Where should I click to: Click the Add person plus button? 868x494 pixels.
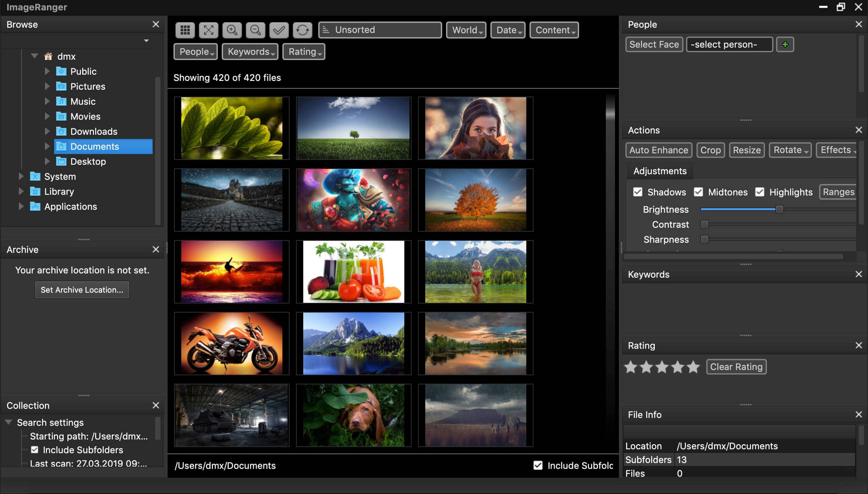click(x=785, y=44)
